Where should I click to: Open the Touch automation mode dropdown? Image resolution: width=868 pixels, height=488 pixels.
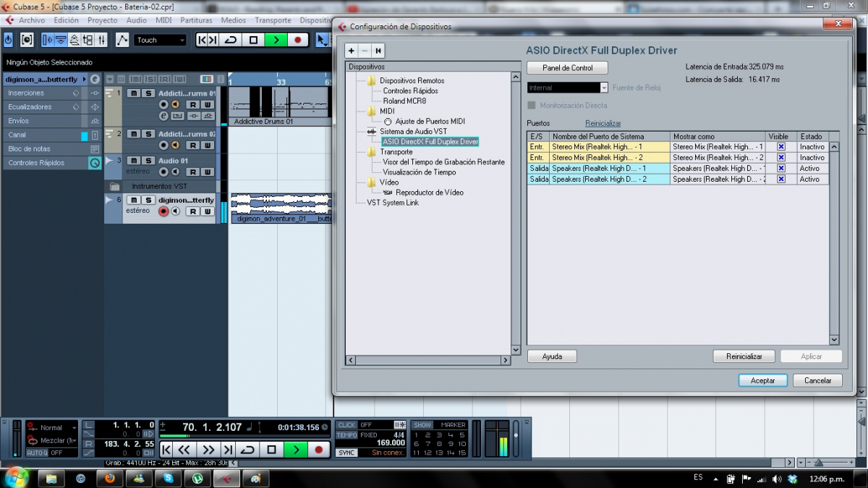pyautogui.click(x=161, y=41)
